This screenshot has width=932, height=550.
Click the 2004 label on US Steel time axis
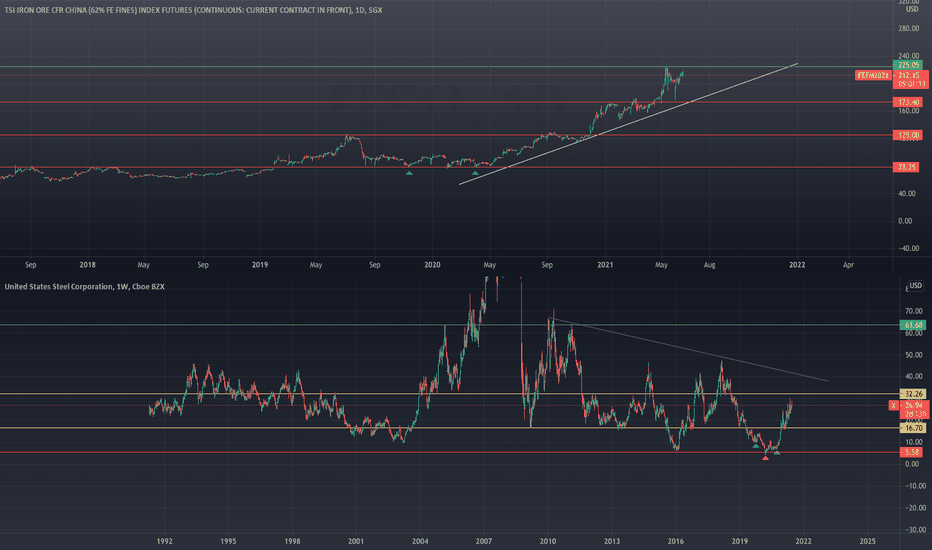click(x=420, y=542)
